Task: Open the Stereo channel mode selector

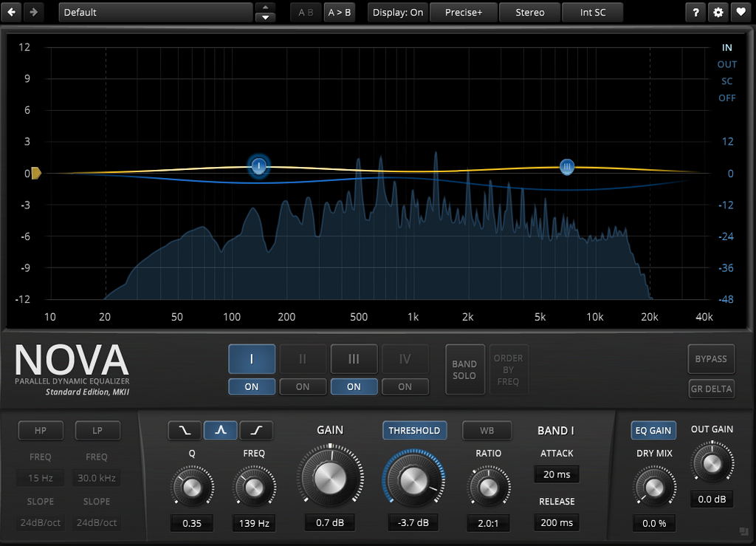Action: [530, 13]
